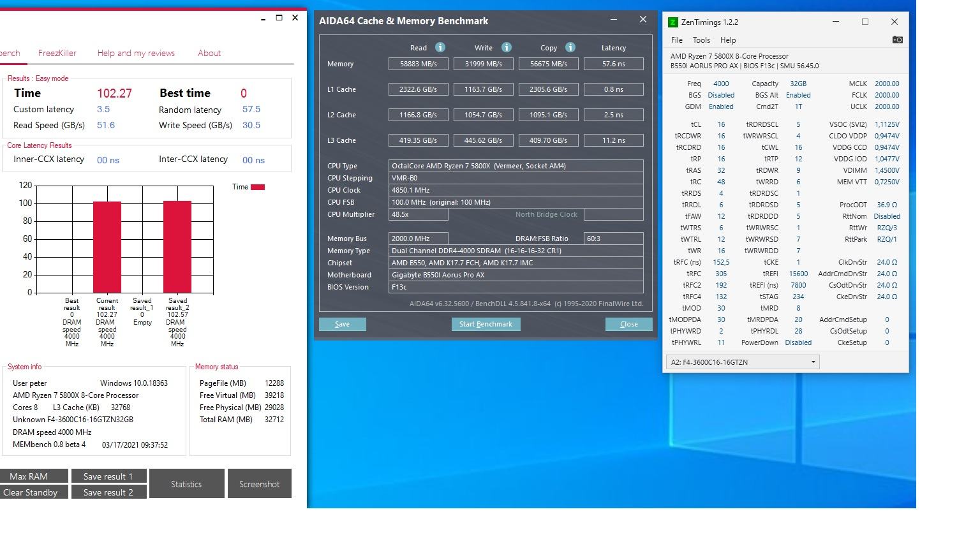Click the Close button in AIDA64
Viewport: 980px width, 551px height.
[629, 324]
